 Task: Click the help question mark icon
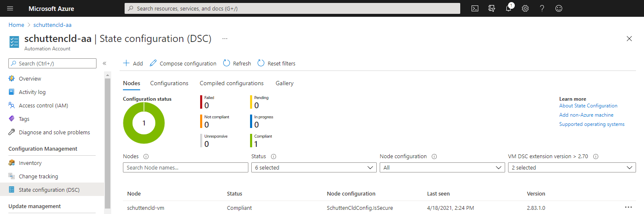point(542,8)
